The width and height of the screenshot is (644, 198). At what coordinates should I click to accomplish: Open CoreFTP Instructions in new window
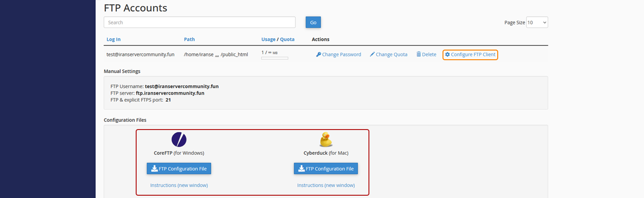pyautogui.click(x=179, y=185)
